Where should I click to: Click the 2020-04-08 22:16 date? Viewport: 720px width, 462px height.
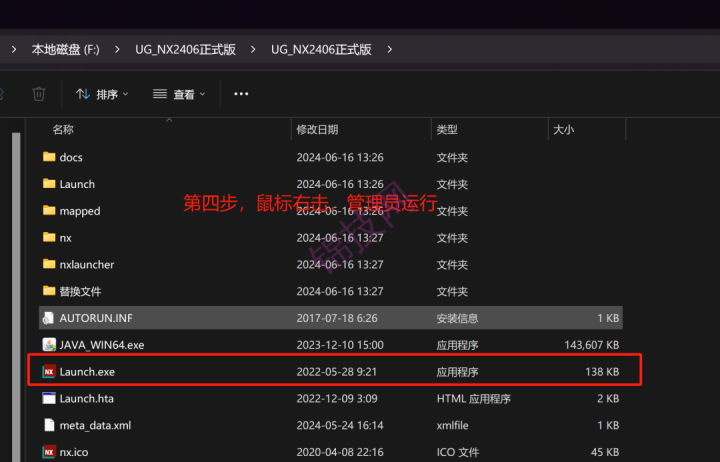pos(340,452)
